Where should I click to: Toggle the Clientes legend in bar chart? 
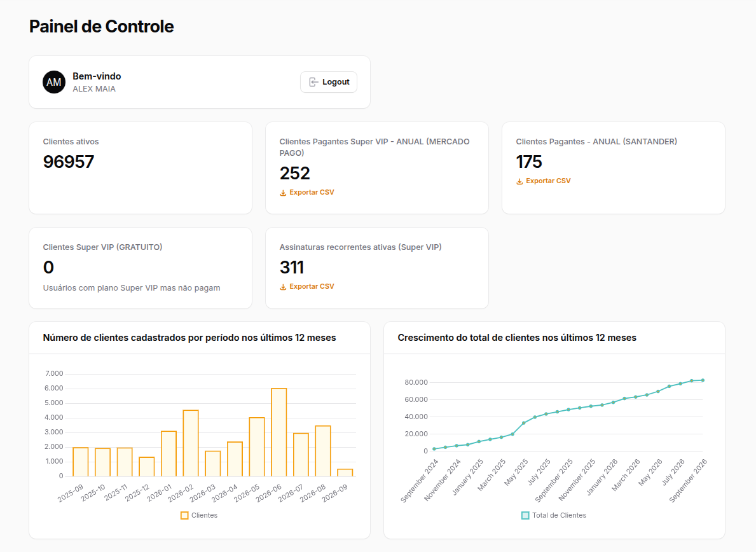[x=199, y=515]
